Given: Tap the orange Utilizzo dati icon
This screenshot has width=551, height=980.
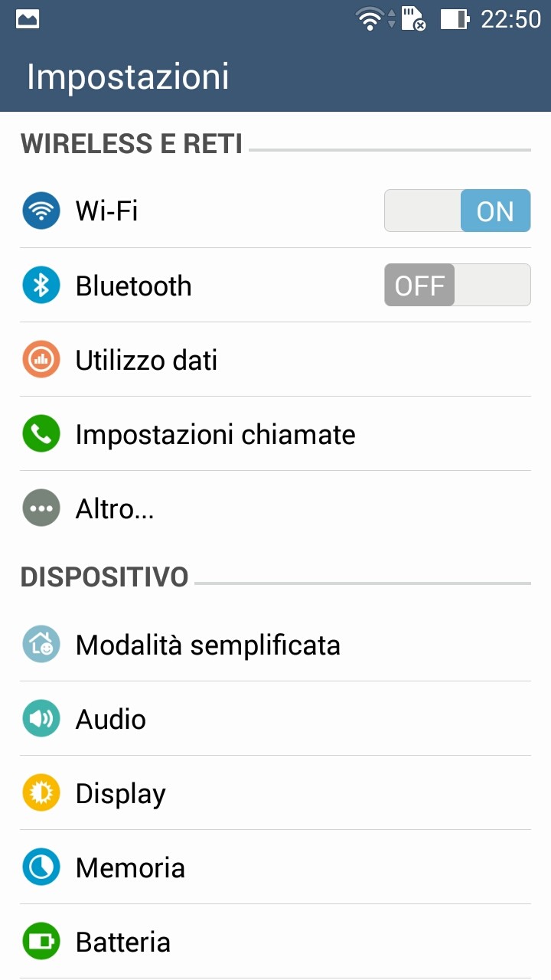Looking at the screenshot, I should pyautogui.click(x=41, y=360).
